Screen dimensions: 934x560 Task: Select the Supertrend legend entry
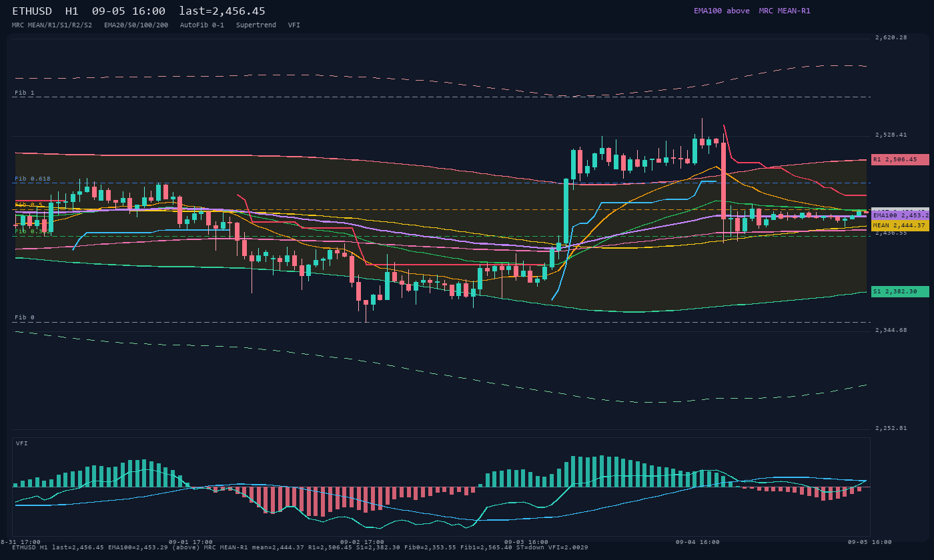(256, 25)
